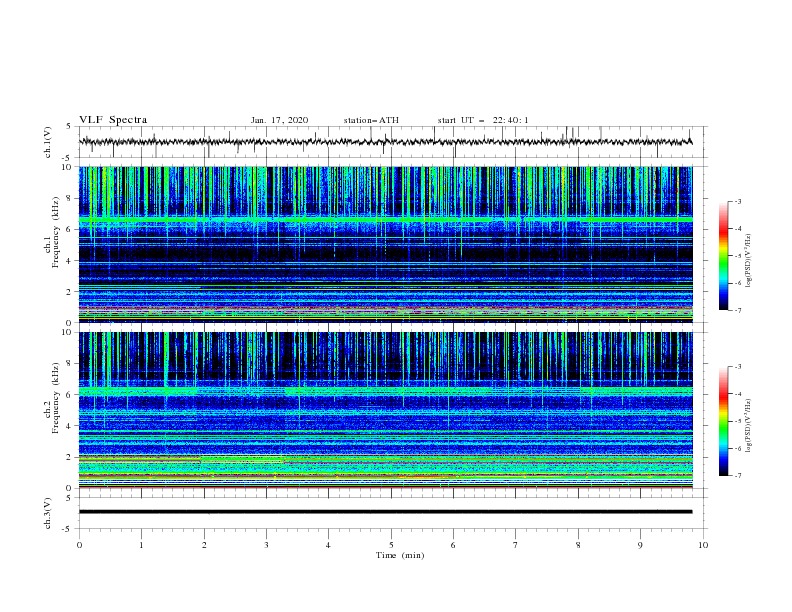Click the '3' minute tick label on time axis
The width and height of the screenshot is (792, 612).
(266, 545)
